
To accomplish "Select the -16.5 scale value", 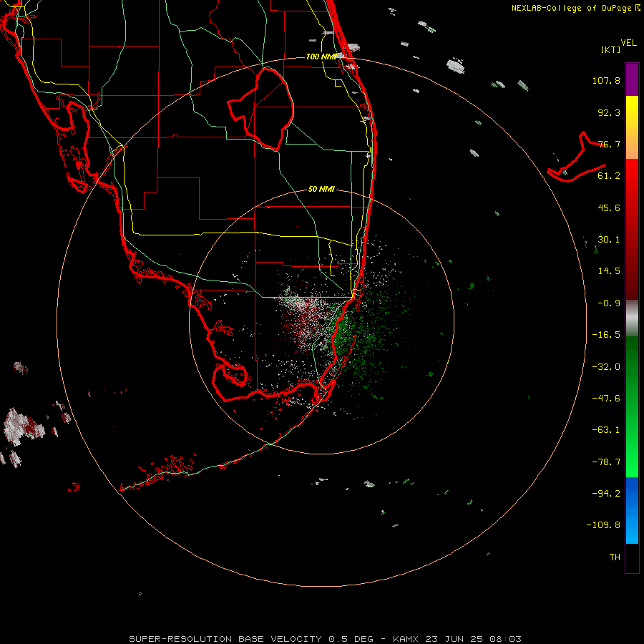I will 606,335.
